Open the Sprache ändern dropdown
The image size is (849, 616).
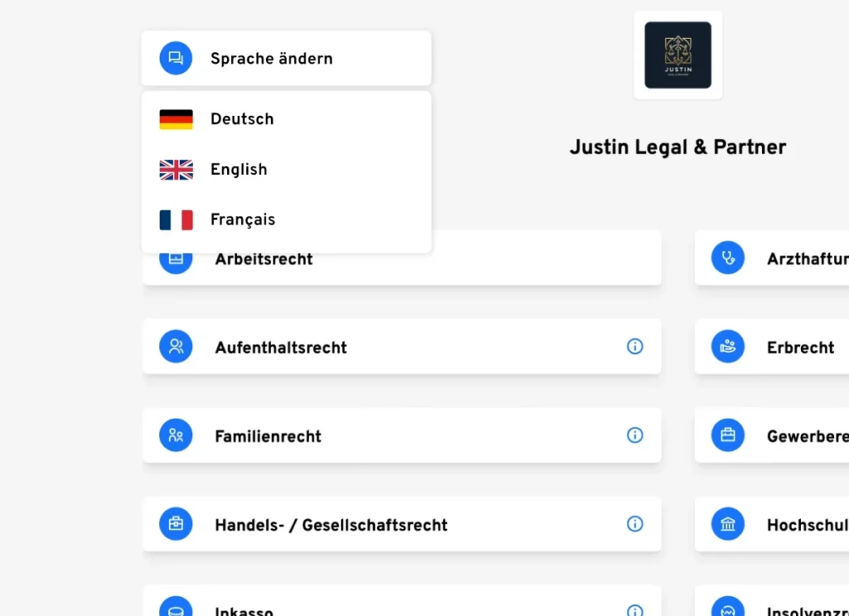pos(286,59)
